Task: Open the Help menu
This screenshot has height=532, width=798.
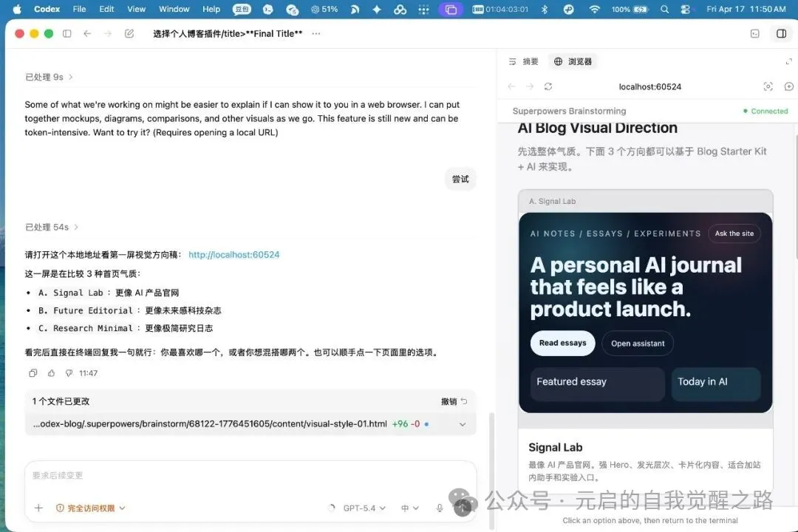Action: [211, 9]
